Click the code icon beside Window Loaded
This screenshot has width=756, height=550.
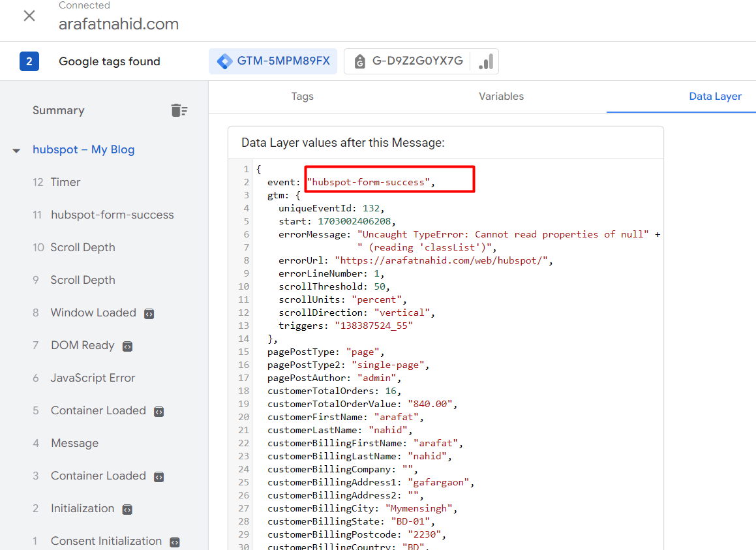[149, 314]
